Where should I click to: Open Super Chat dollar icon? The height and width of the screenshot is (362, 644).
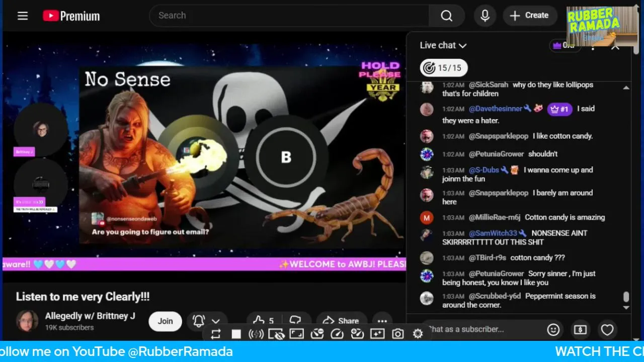(580, 329)
